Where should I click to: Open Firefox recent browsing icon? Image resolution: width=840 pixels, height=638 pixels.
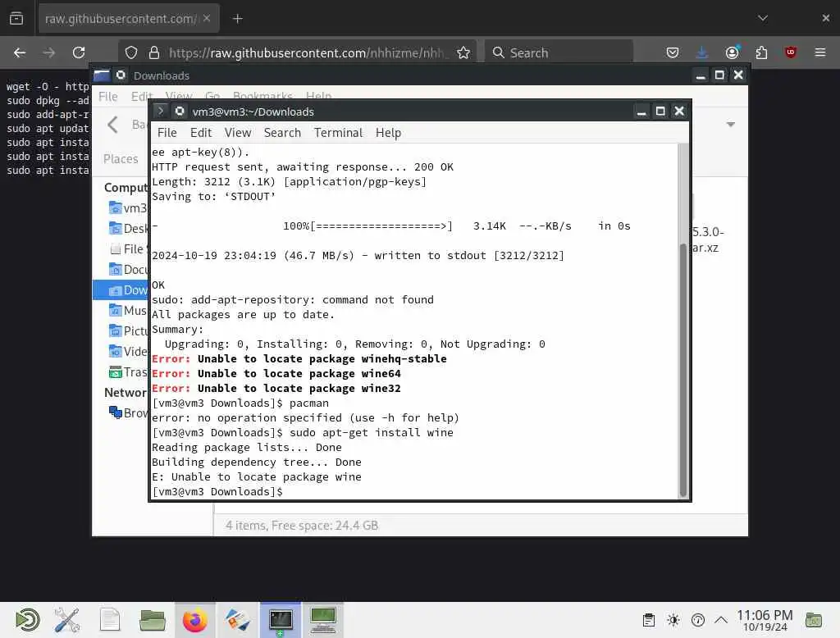[x=16, y=18]
